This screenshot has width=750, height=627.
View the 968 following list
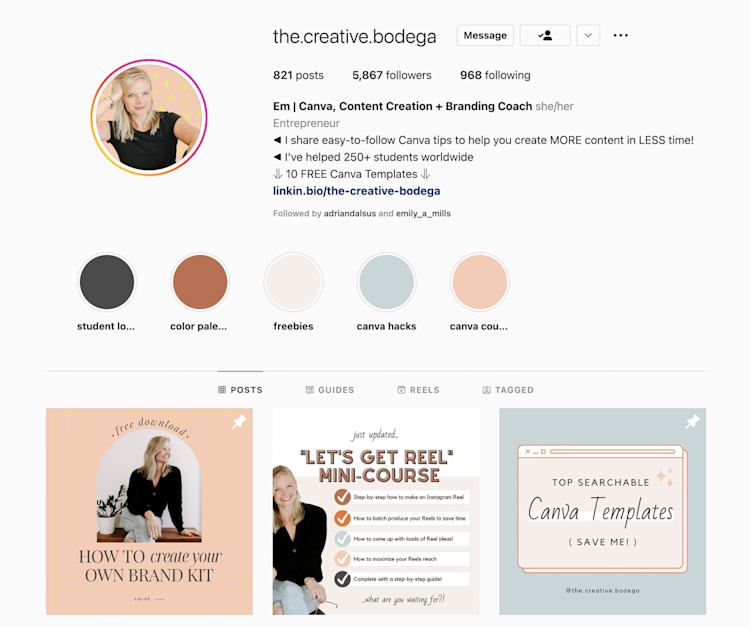495,75
